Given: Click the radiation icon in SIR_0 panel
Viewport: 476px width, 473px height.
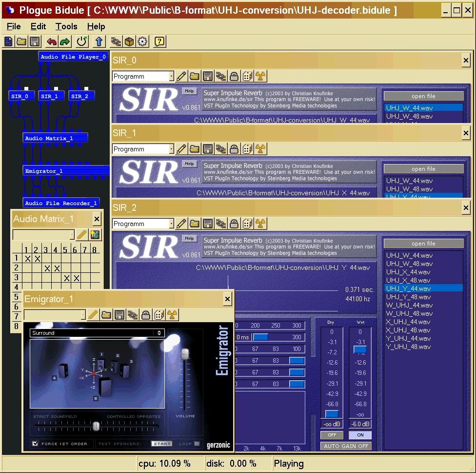Looking at the screenshot, I should click(260, 76).
